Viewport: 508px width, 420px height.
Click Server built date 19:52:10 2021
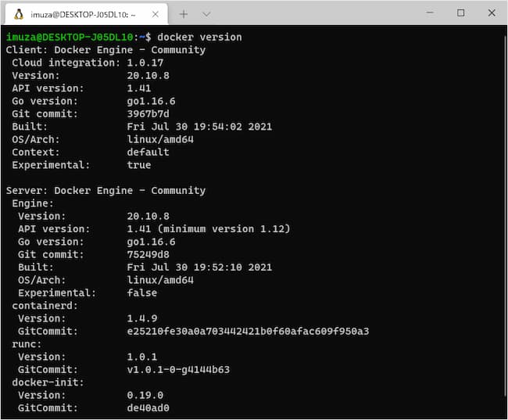click(x=199, y=267)
